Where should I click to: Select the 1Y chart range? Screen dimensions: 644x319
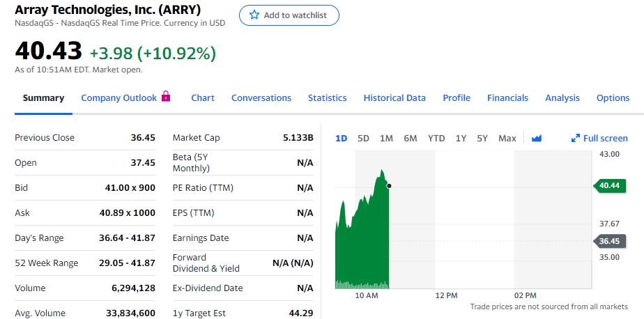coord(461,139)
